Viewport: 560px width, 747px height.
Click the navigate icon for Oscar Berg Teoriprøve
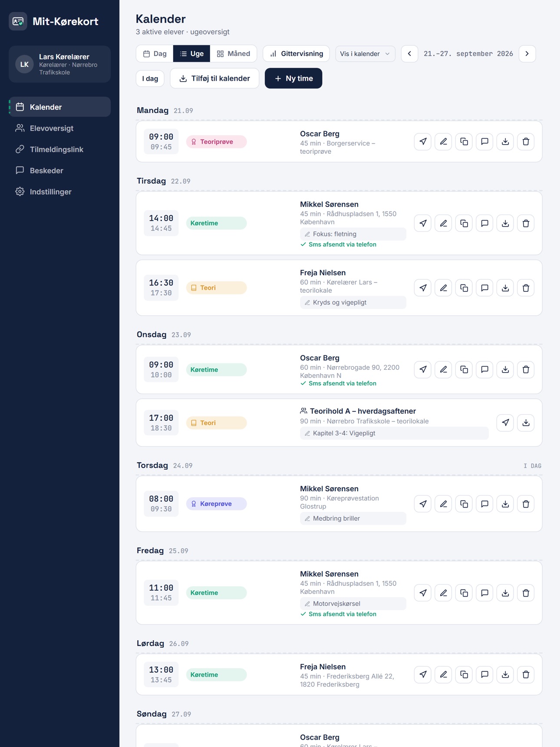pos(422,142)
